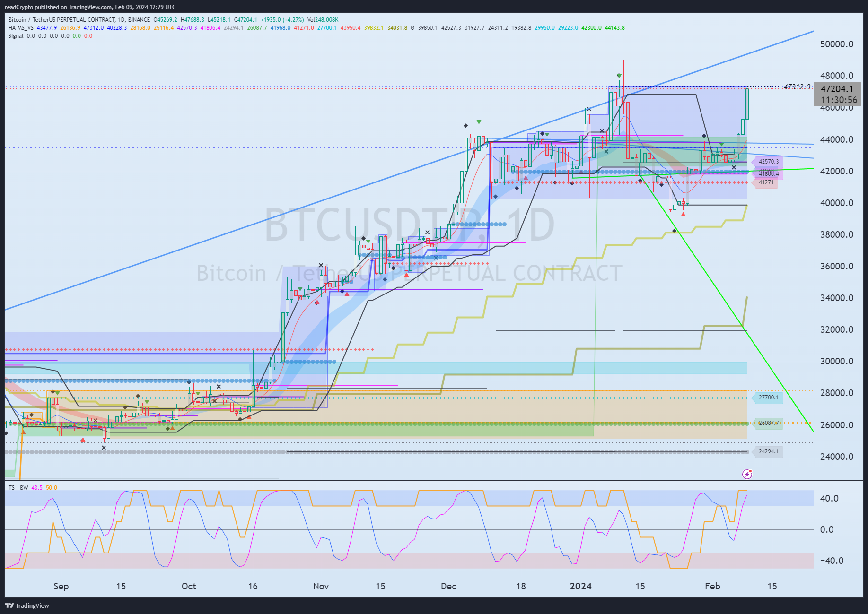Select the 27700.1 level tag
The height and width of the screenshot is (614, 868).
768,398
